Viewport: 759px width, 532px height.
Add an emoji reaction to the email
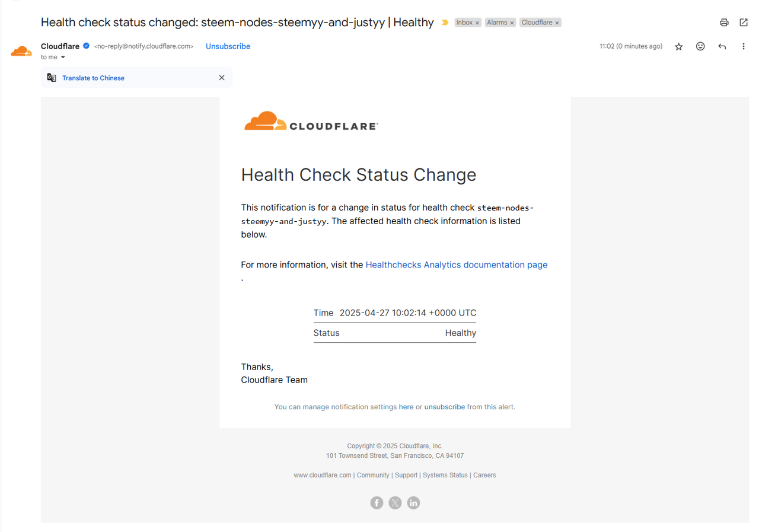pyautogui.click(x=700, y=46)
